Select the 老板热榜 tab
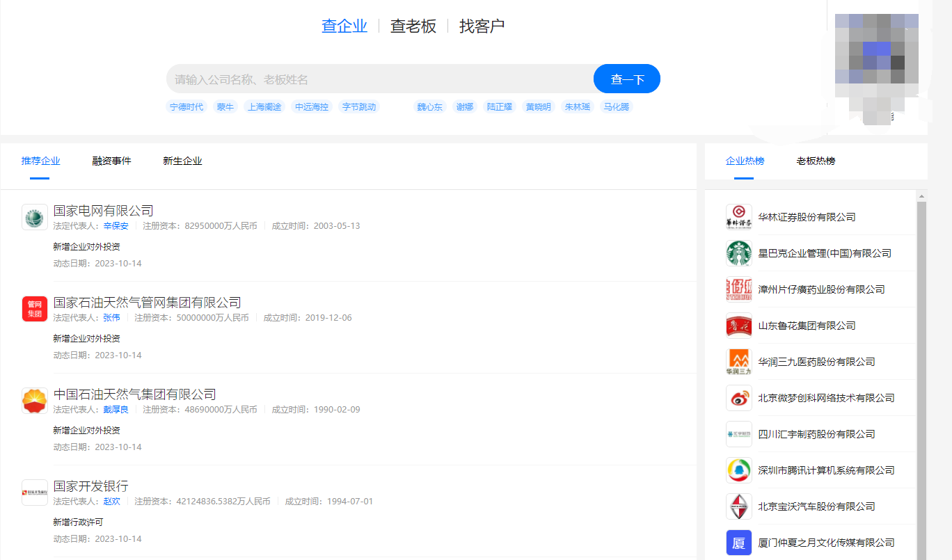Viewport: 952px width, 560px height. tap(816, 161)
